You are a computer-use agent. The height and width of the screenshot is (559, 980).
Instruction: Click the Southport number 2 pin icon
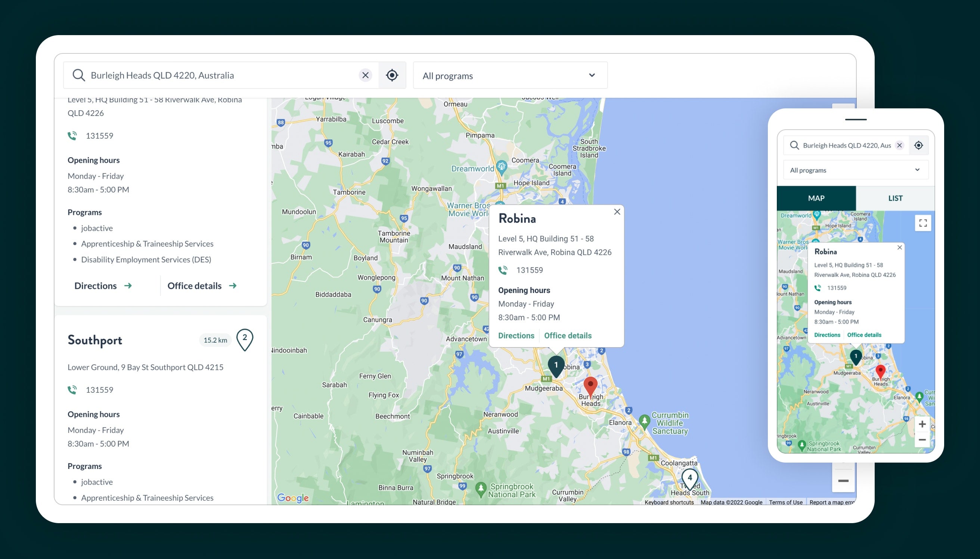click(x=244, y=339)
